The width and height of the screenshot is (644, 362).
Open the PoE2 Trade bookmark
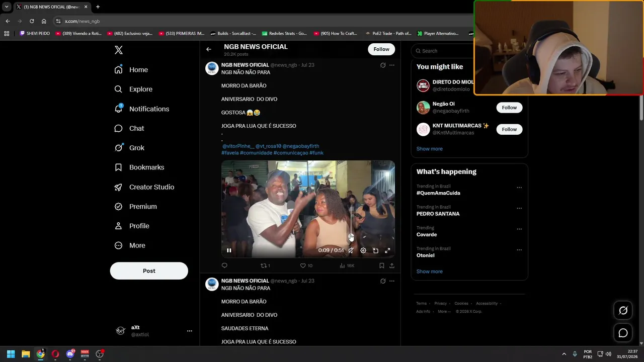[x=388, y=34]
